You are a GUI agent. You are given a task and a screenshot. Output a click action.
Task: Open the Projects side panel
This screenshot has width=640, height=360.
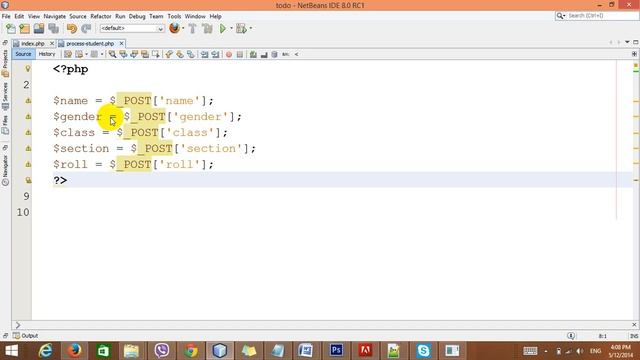[x=5, y=63]
